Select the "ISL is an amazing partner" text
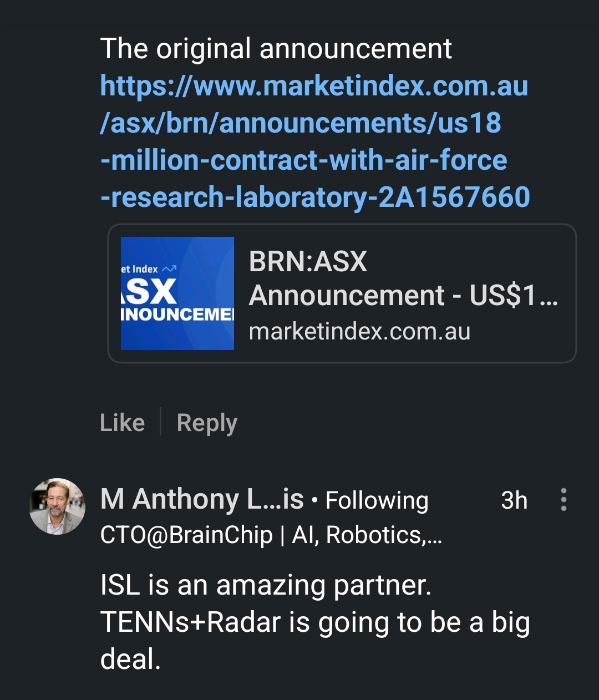The width and height of the screenshot is (599, 700). 266,585
